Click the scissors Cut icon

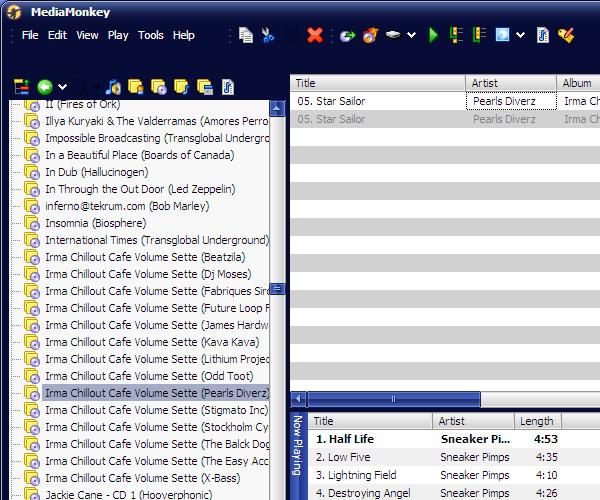tap(268, 35)
